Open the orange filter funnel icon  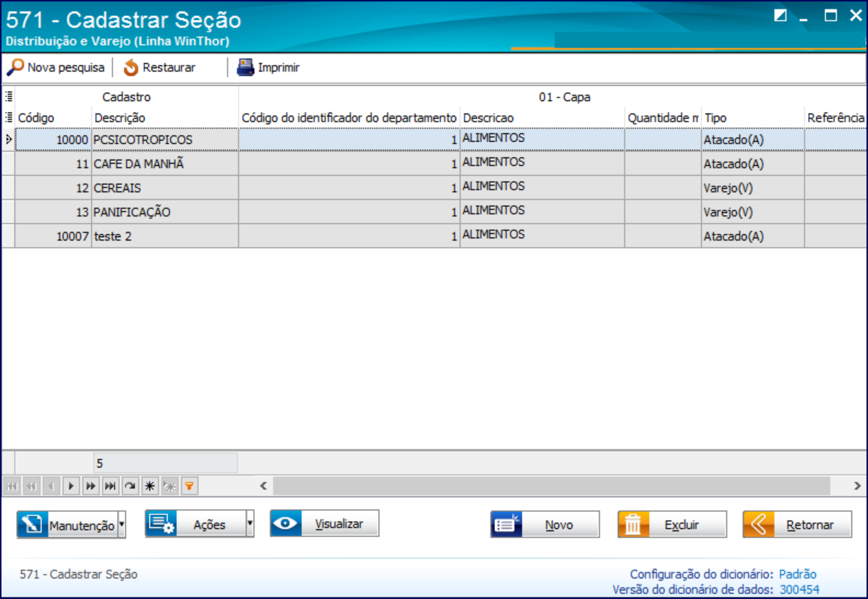(189, 486)
